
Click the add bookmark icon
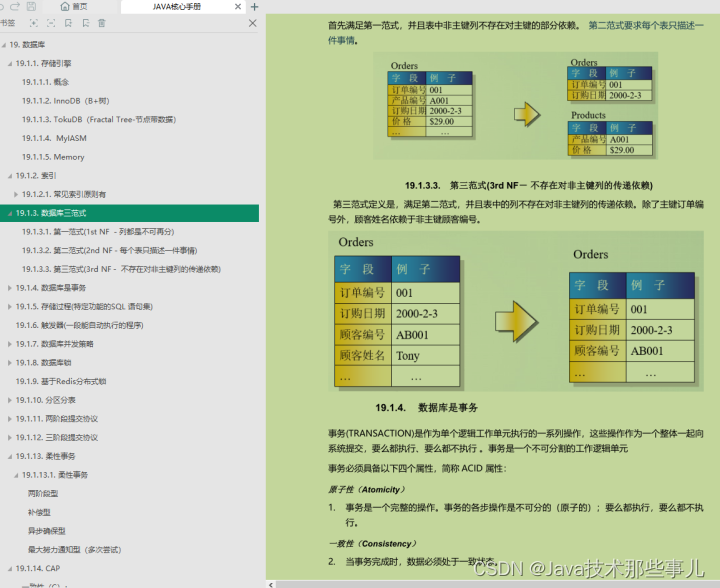tap(68, 23)
